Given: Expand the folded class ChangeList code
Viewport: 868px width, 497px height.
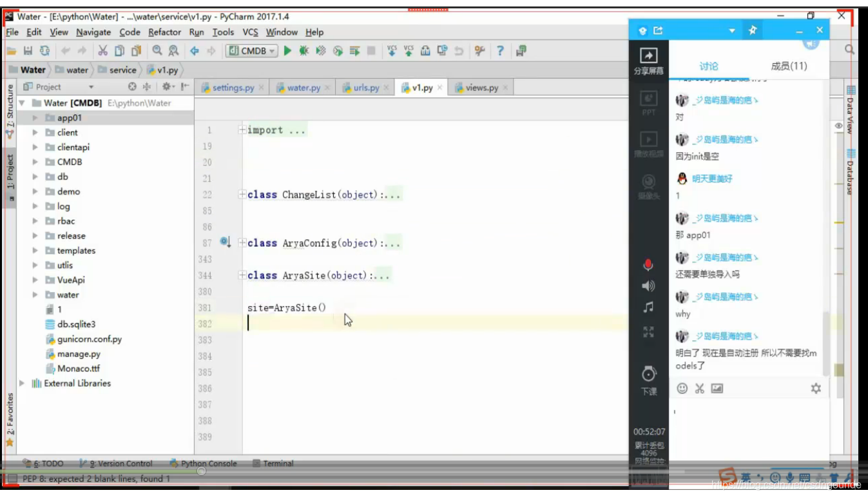Looking at the screenshot, I should point(242,195).
